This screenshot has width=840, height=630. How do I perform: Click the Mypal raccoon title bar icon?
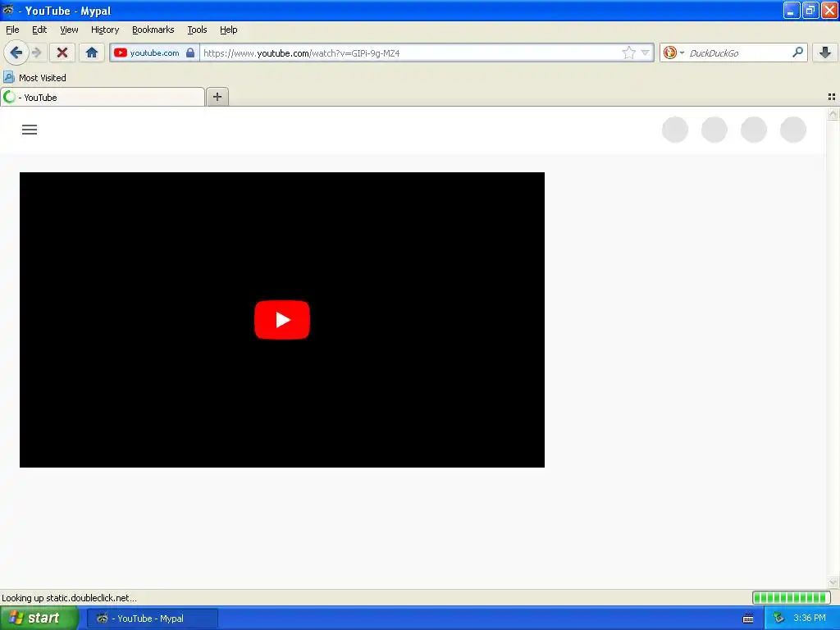click(8, 10)
